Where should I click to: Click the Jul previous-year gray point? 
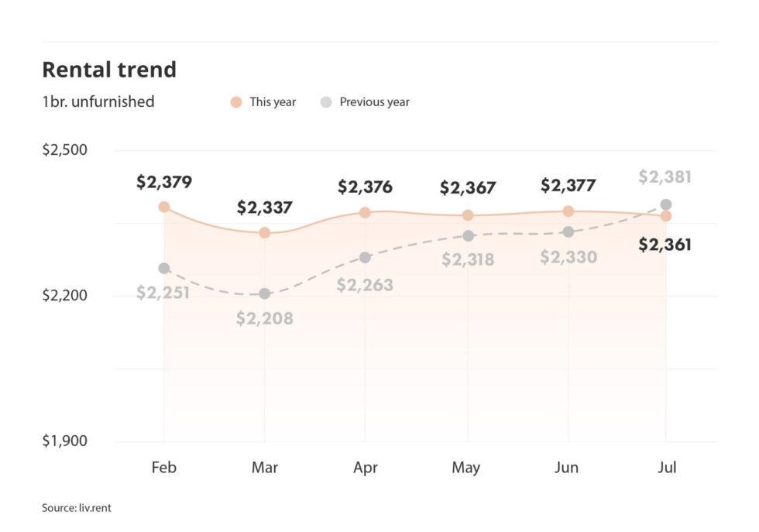coord(666,204)
